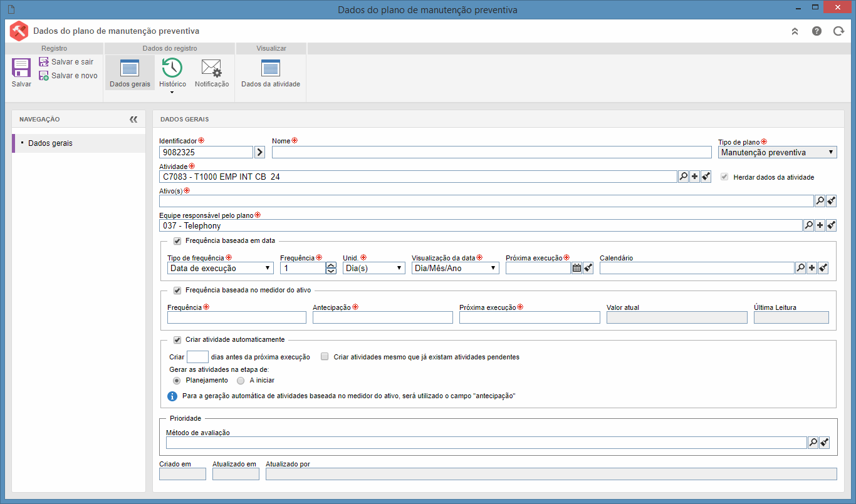Click the days-before field next to Criar

(198, 357)
